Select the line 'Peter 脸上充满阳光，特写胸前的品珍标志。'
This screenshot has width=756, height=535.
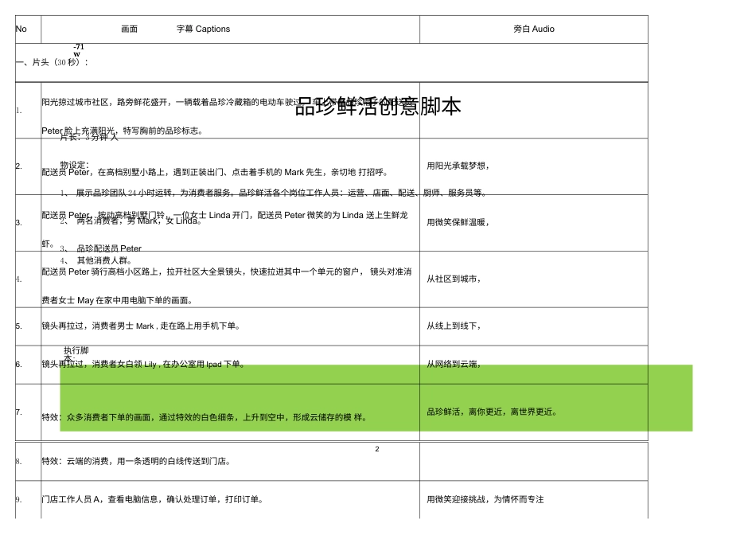(x=123, y=131)
